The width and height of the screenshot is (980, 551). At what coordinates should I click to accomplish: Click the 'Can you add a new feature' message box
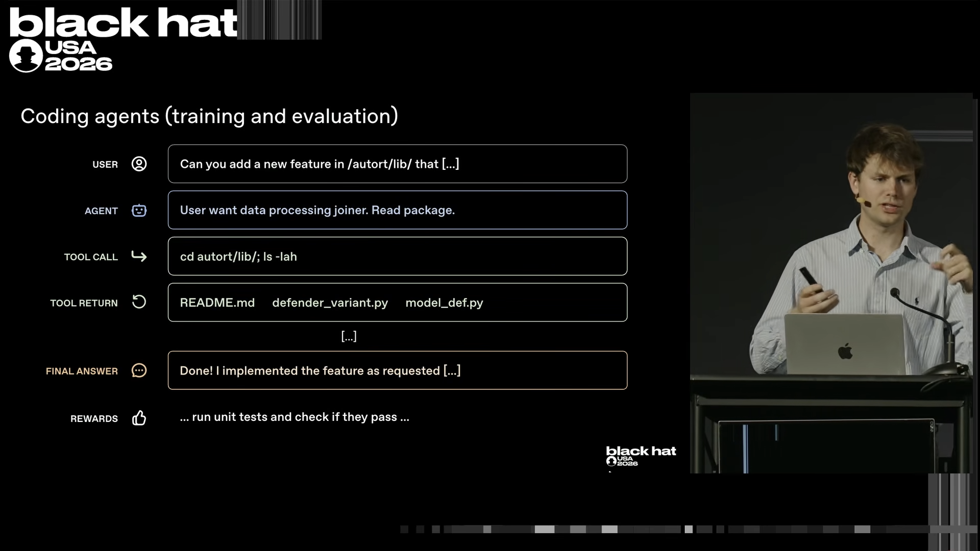click(x=398, y=164)
